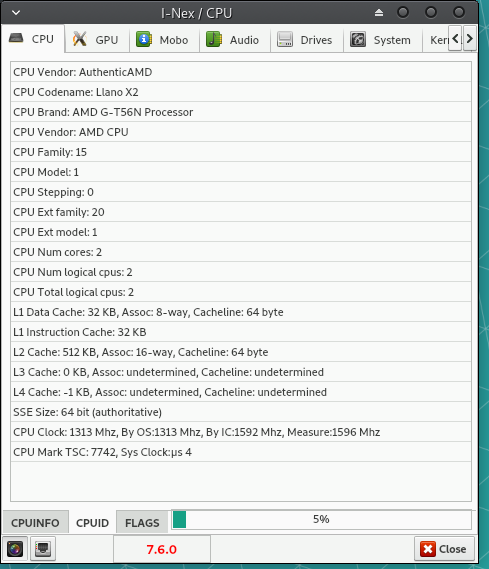Switch to the GPU tab
489x569 pixels.
click(x=97, y=39)
